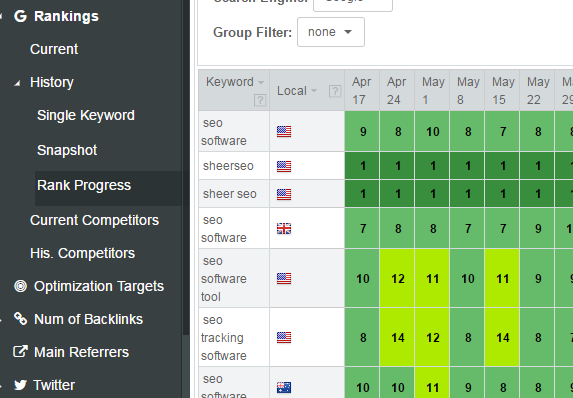Click the Apr 24 column header
Screen dimensions: 573x398
(397, 91)
